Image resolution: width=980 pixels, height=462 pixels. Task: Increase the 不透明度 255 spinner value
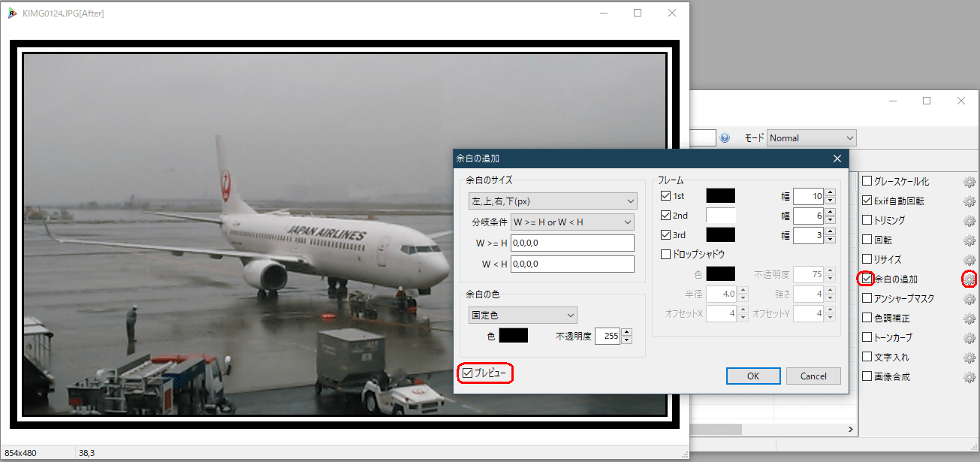click(x=627, y=332)
